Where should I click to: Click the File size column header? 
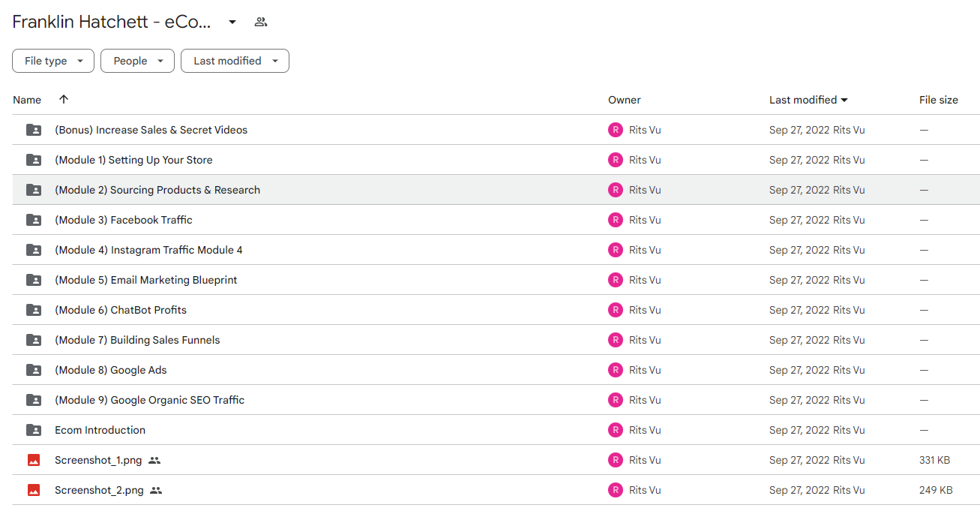pyautogui.click(x=939, y=100)
